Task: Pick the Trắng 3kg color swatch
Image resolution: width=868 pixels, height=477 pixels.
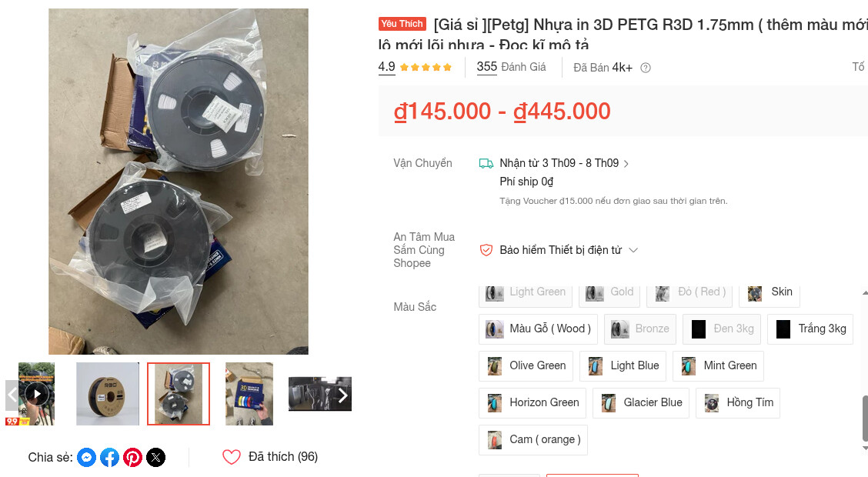Action: coord(811,329)
